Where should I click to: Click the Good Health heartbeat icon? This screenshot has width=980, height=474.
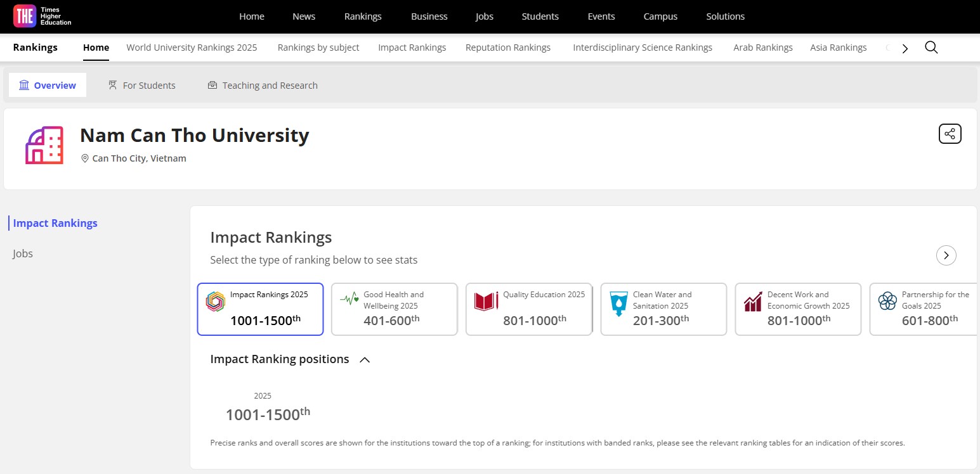tap(350, 298)
